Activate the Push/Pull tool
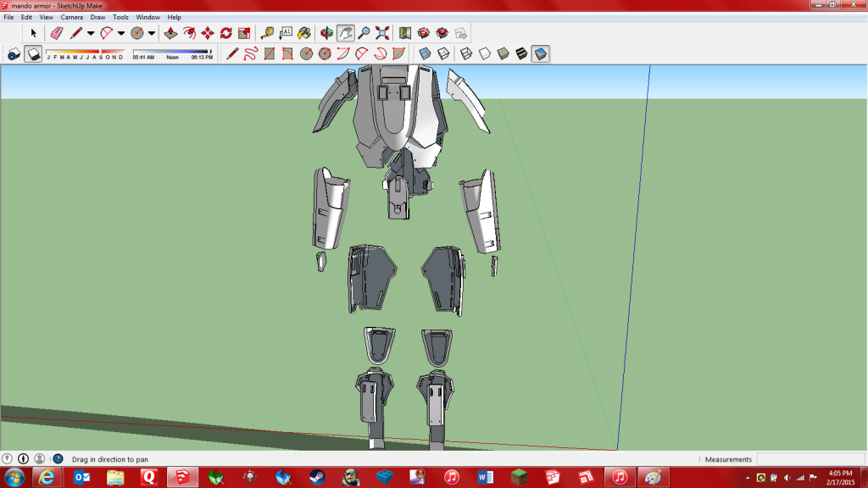Viewport: 868px width, 488px height. [170, 33]
